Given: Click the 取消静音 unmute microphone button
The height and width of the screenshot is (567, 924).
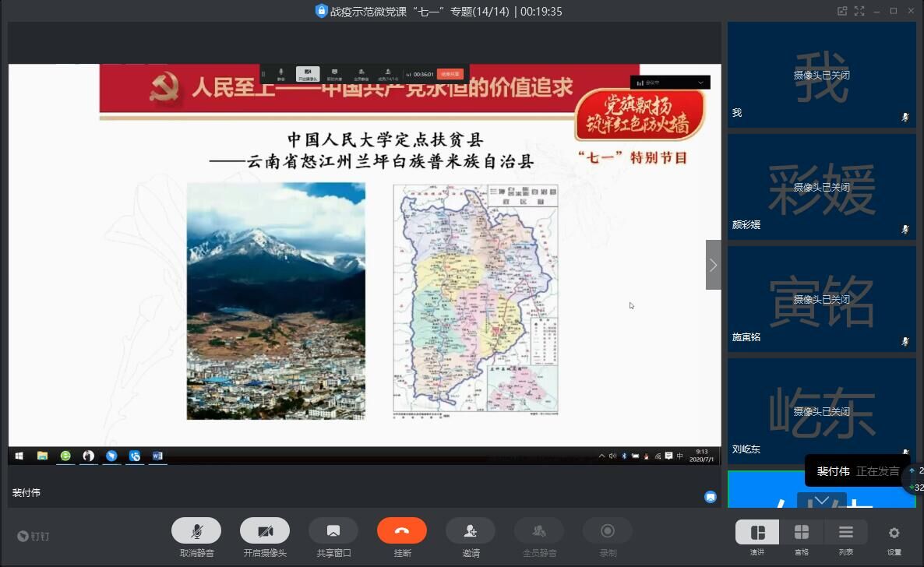Looking at the screenshot, I should (196, 531).
